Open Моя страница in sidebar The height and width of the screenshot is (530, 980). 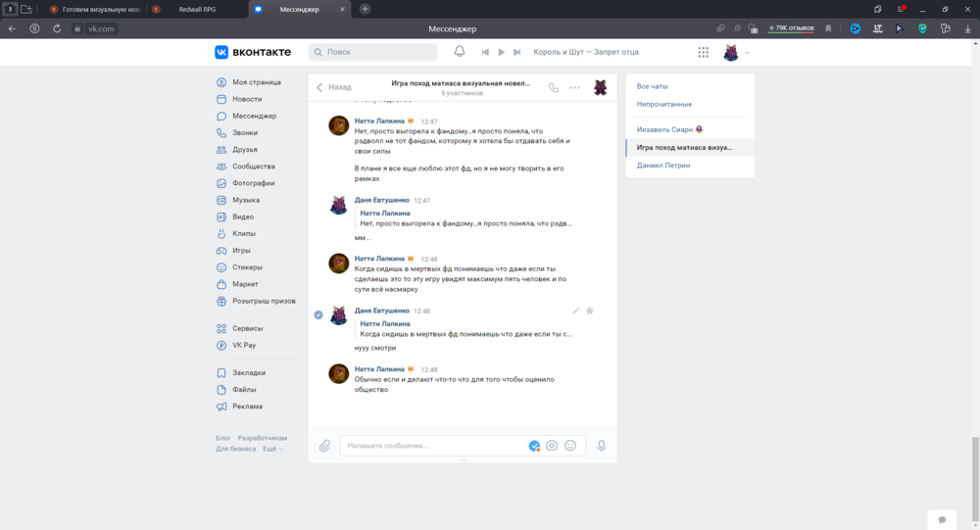[249, 82]
